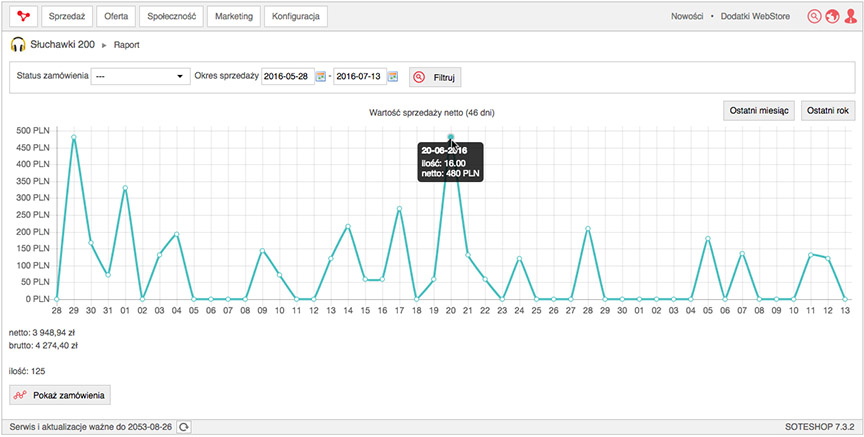Click the Raport breadcrumb text
This screenshot has width=864, height=437.
click(x=127, y=45)
